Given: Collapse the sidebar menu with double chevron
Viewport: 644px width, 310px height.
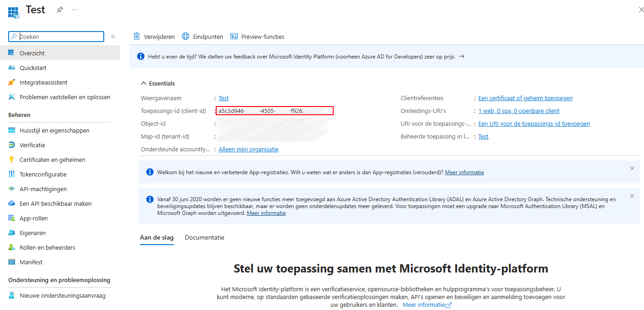Looking at the screenshot, I should [x=113, y=37].
